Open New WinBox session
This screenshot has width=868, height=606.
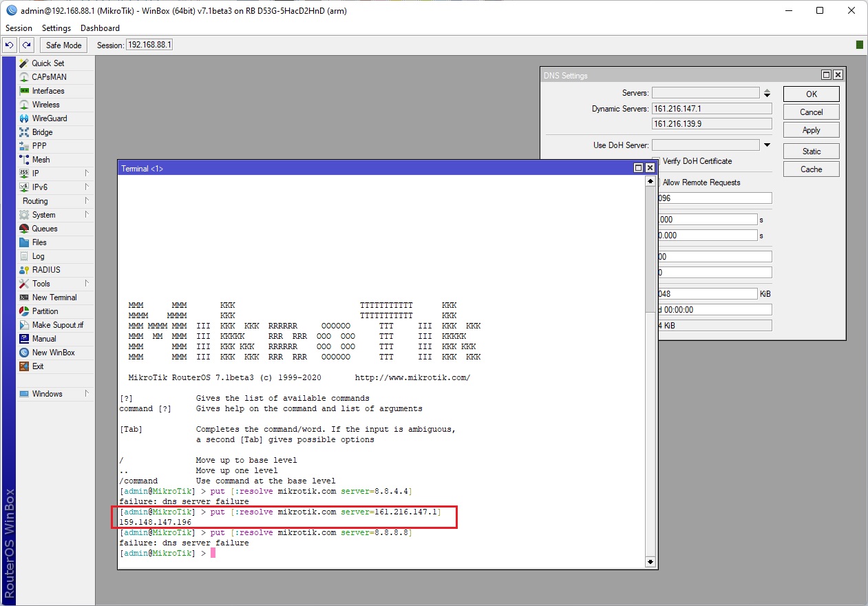click(53, 353)
